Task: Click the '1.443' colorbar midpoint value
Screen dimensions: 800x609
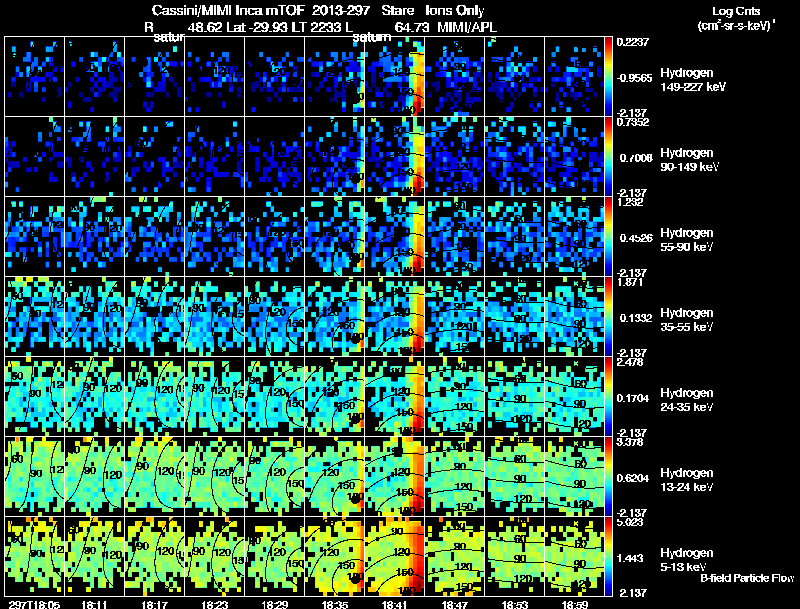Action: (x=631, y=558)
